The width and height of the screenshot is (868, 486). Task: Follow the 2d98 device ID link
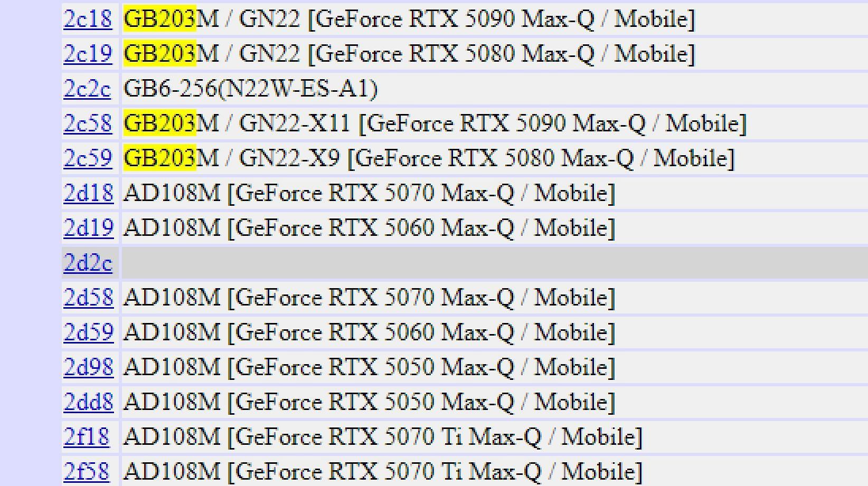click(88, 368)
